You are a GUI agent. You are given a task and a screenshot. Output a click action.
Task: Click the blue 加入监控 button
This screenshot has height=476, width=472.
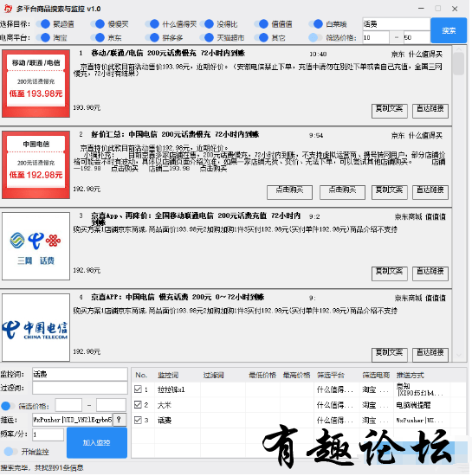click(97, 443)
